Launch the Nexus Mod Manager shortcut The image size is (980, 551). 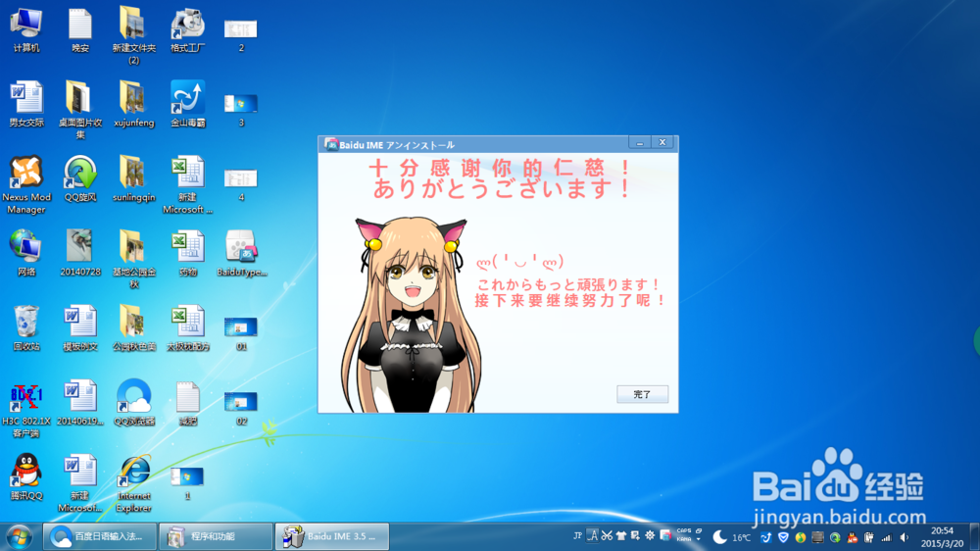point(26,184)
